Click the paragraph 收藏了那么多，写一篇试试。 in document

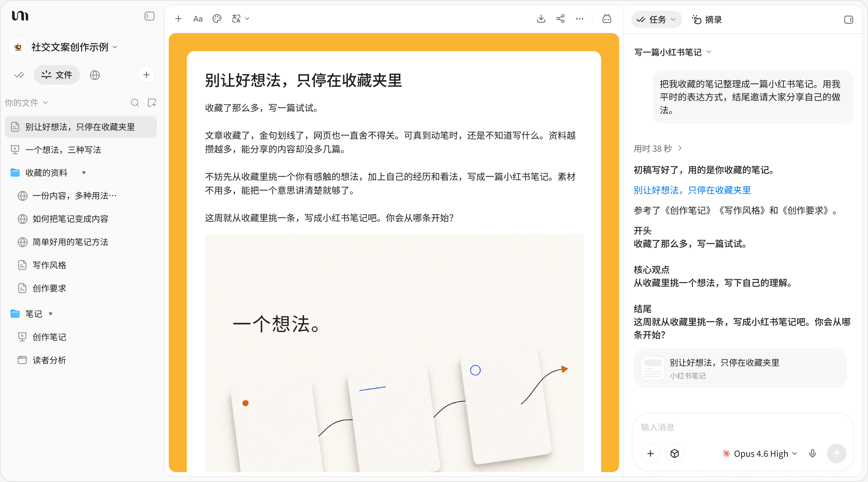click(262, 108)
